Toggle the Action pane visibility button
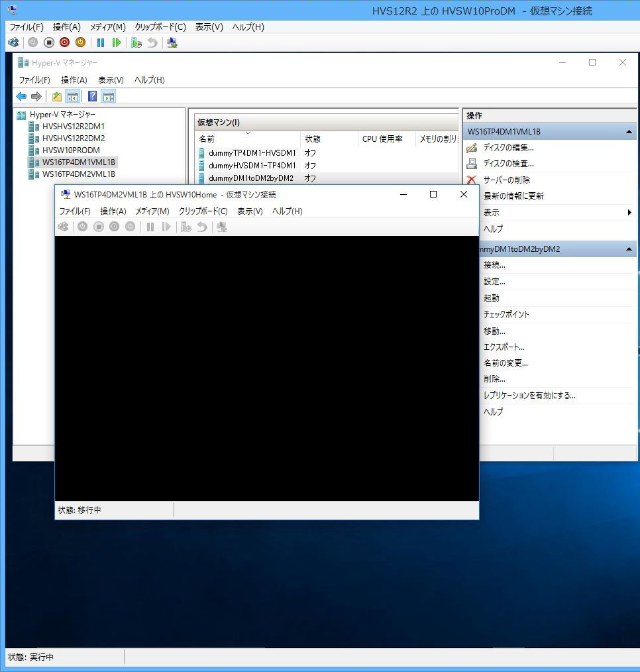This screenshot has height=672, width=640. pyautogui.click(x=109, y=97)
